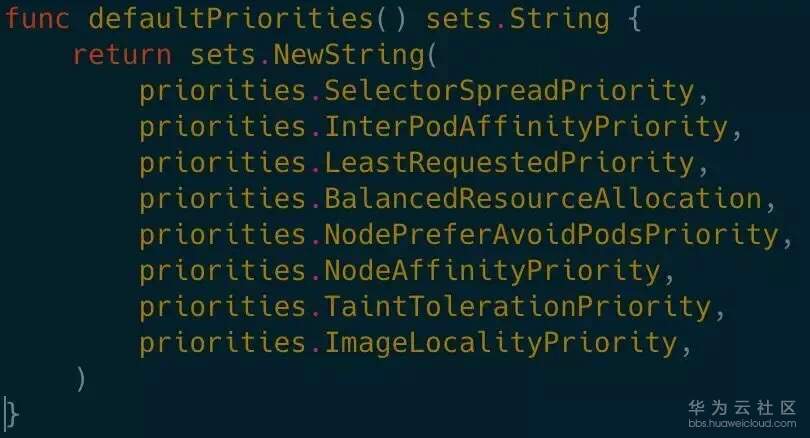The image size is (810, 438).
Task: Open the bbs.huaweicloud.com watermark link
Action: [x=741, y=424]
